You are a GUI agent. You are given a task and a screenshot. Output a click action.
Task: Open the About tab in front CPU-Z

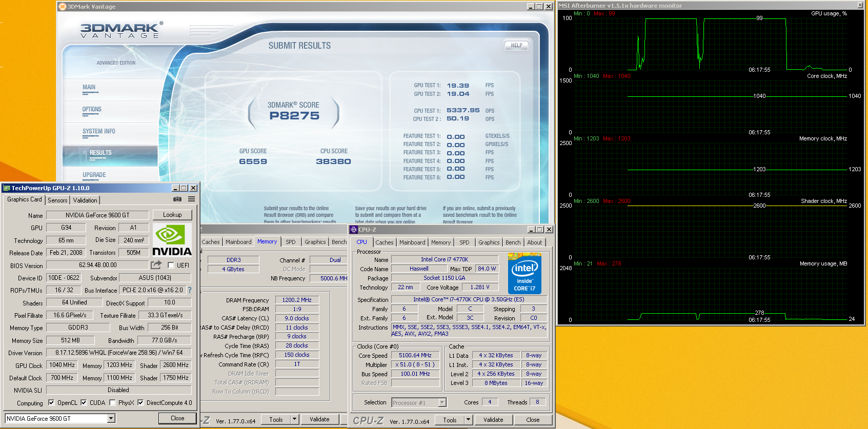tap(535, 242)
